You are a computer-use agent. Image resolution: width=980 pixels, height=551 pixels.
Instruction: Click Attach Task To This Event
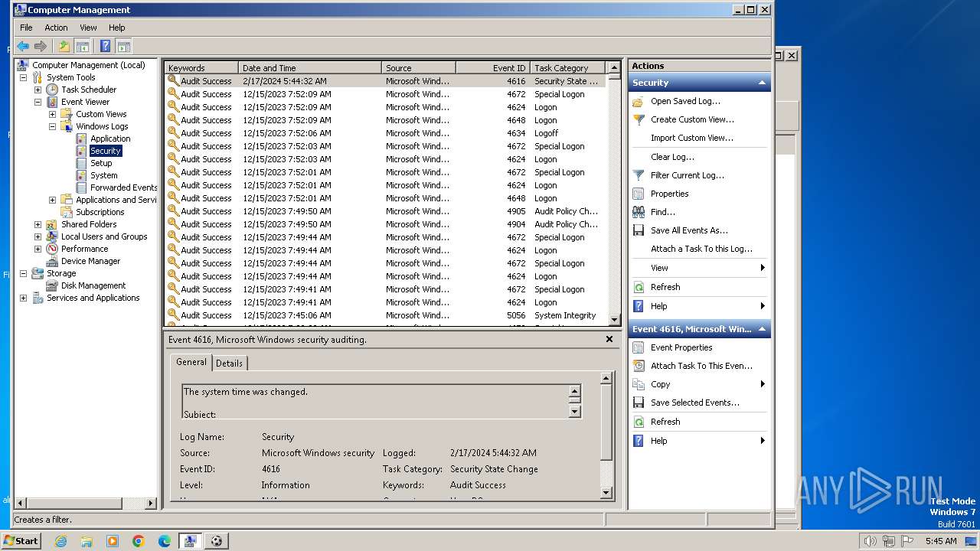click(x=701, y=366)
